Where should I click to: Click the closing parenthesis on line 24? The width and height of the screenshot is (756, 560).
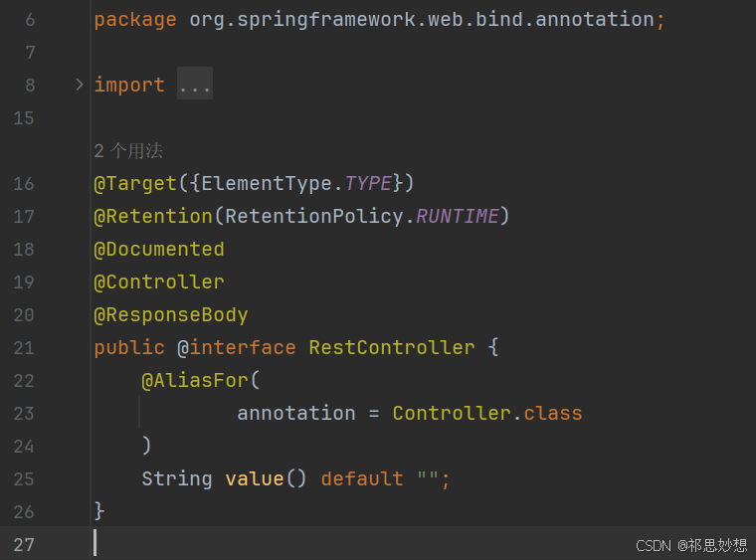tap(146, 446)
